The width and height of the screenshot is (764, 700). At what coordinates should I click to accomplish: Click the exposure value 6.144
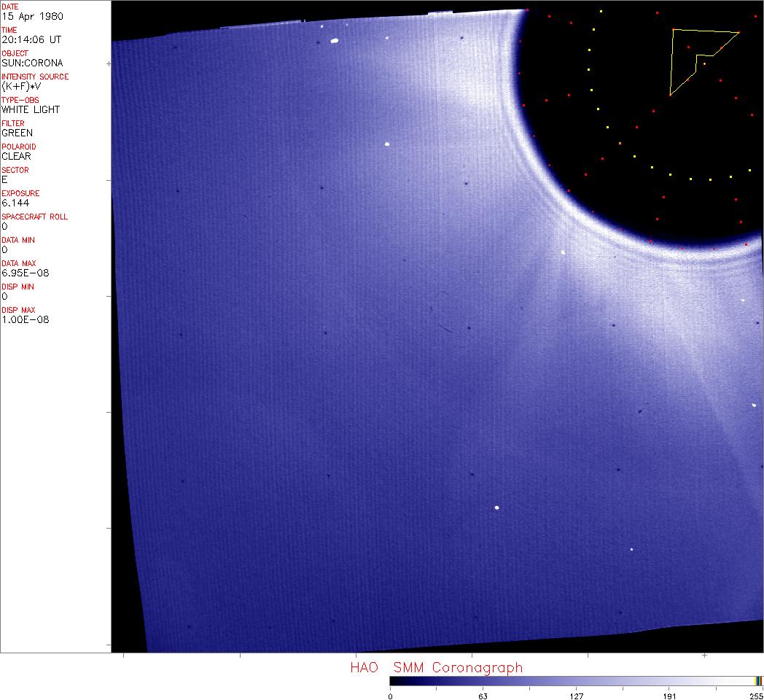(15, 203)
